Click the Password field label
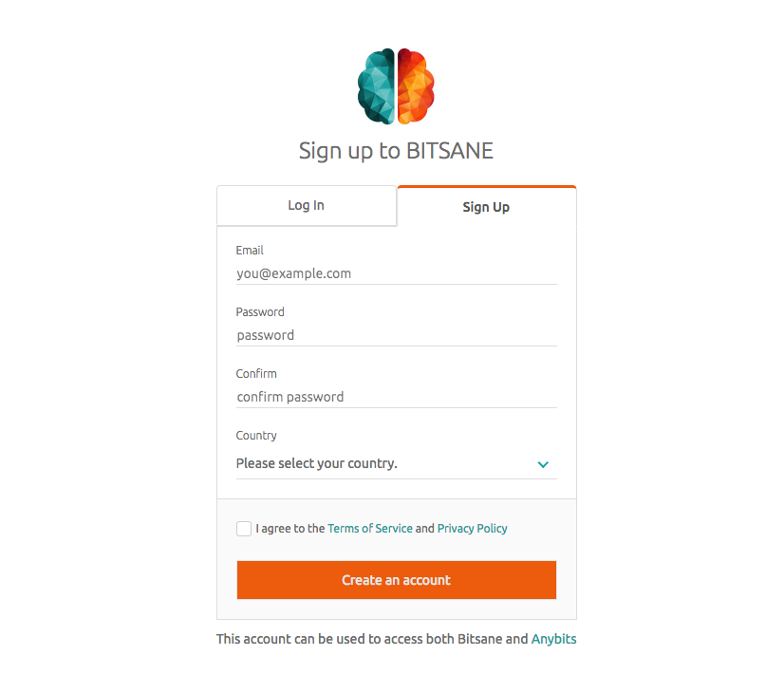784x693 pixels. [x=260, y=312]
